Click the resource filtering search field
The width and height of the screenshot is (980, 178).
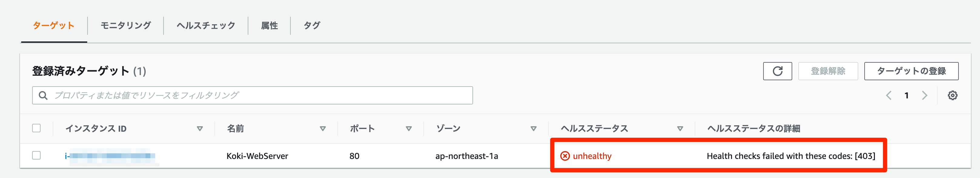coord(251,96)
